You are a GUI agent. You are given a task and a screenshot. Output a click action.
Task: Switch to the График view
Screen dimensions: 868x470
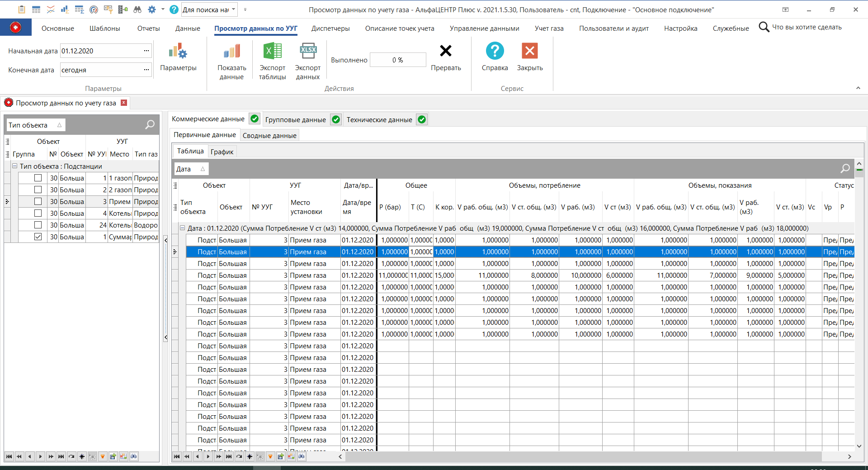tap(222, 151)
